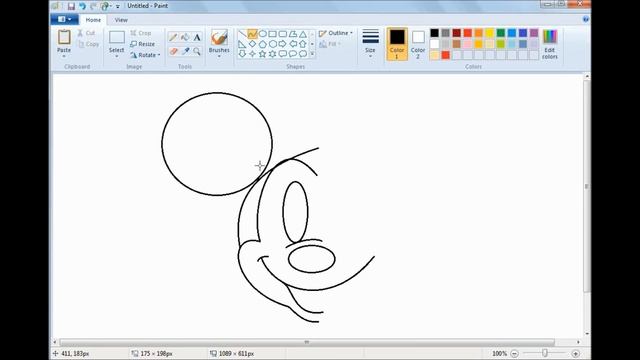This screenshot has height=360, width=640.
Task: Choose the Oval shape
Action: (x=263, y=34)
